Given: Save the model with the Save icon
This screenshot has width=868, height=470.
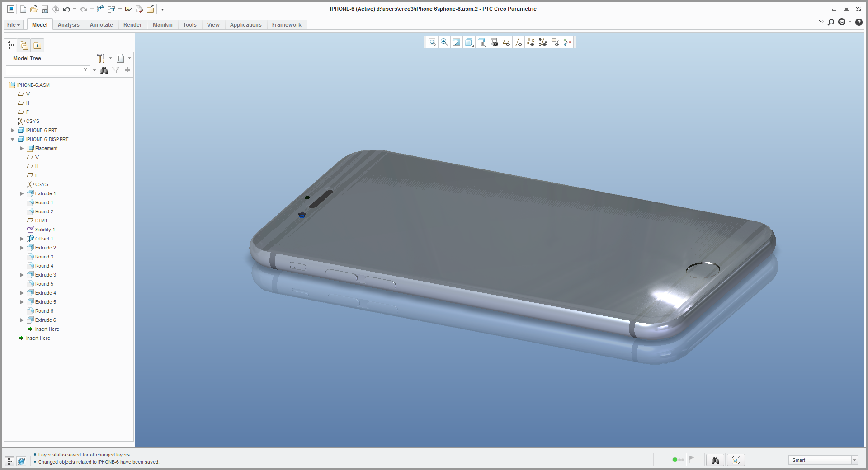Looking at the screenshot, I should pyautogui.click(x=45, y=9).
